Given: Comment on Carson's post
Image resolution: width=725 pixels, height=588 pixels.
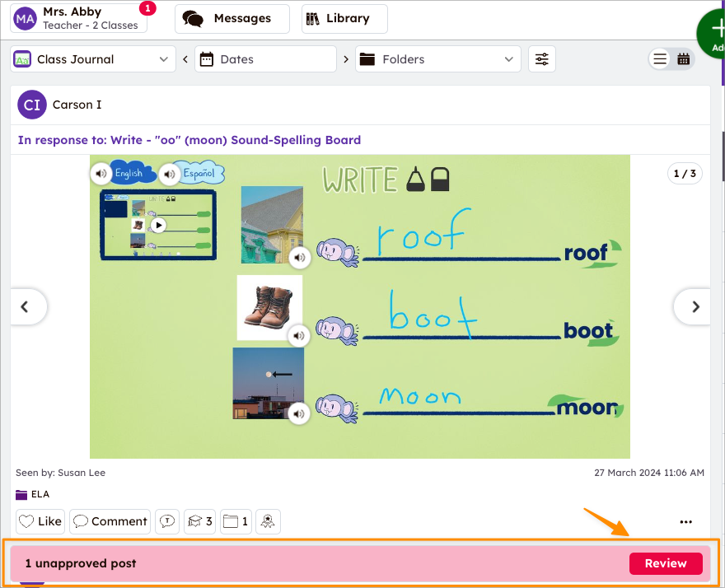Looking at the screenshot, I should pos(110,521).
